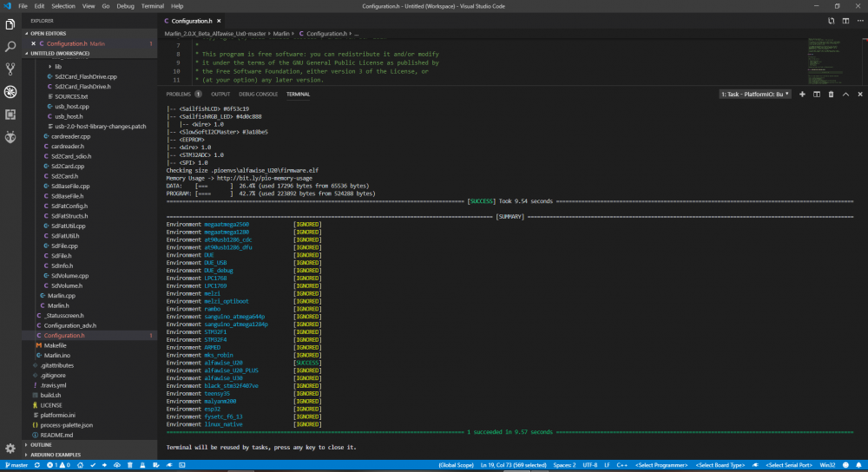This screenshot has height=472, width=868.
Task: Open the Search view in activity bar
Action: pyautogui.click(x=10, y=47)
